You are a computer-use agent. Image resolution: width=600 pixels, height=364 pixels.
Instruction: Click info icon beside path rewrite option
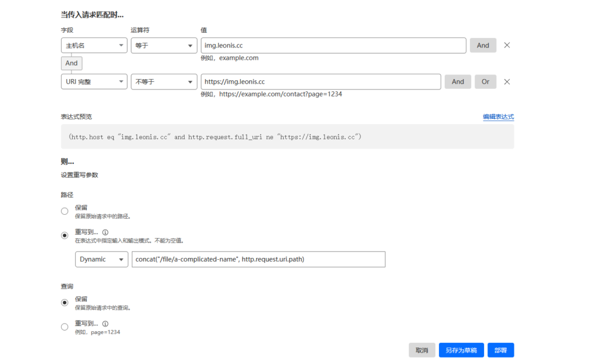coord(105,232)
